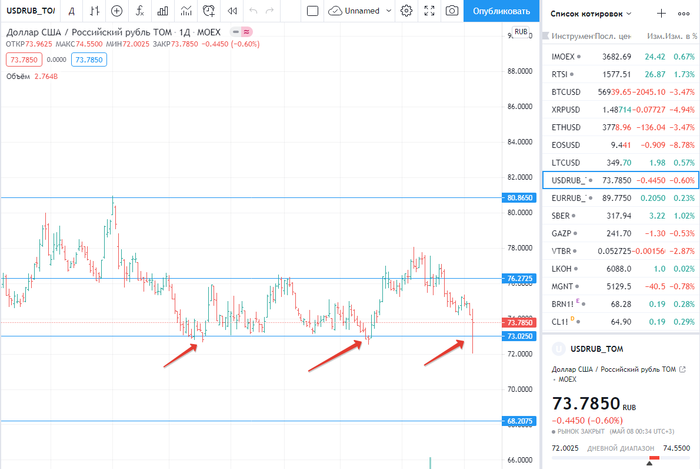The width and height of the screenshot is (700, 469).
Task: Sort watchlist by Посл. цена column header
Action: tap(613, 36)
